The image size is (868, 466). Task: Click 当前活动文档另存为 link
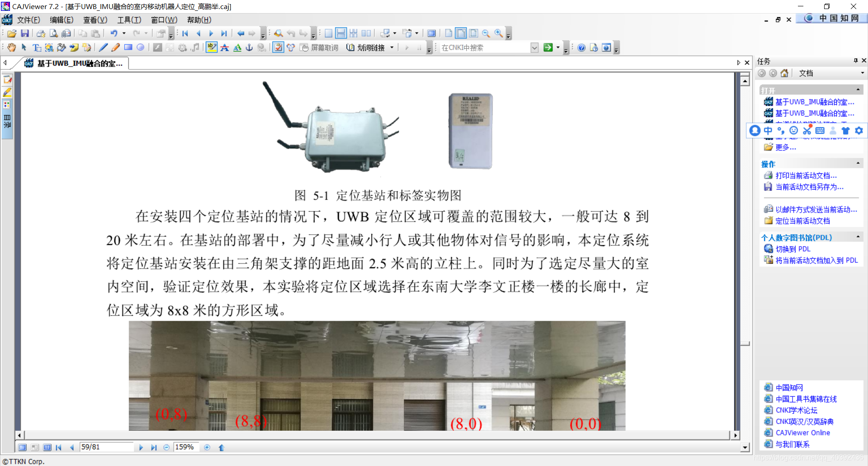click(809, 187)
